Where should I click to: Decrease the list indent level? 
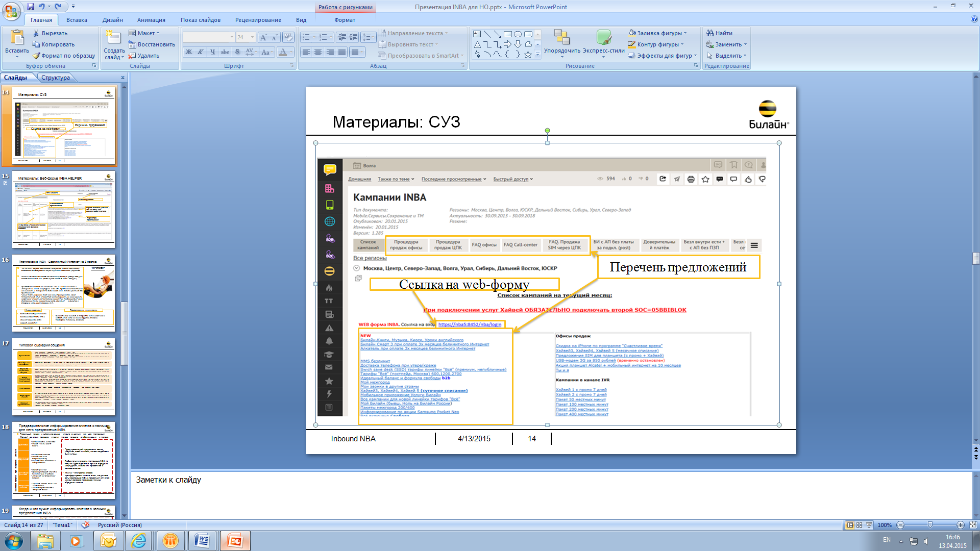click(342, 37)
